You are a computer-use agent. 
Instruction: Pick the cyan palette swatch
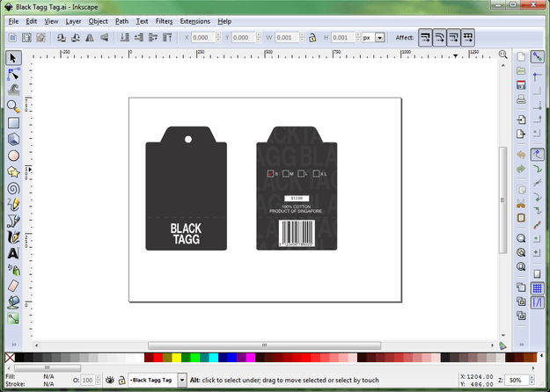(213, 358)
